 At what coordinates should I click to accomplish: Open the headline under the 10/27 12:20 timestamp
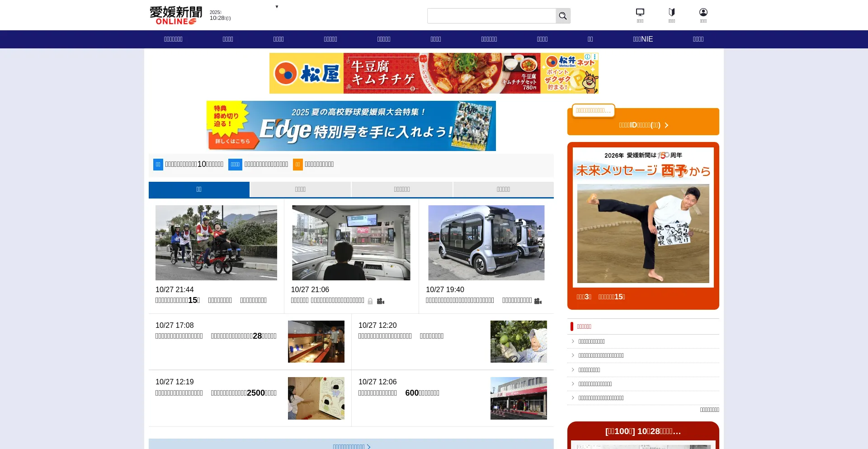401,336
